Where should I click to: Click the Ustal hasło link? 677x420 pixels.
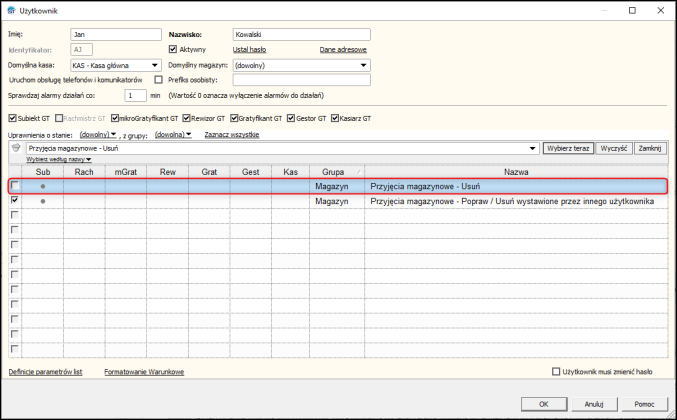(x=249, y=50)
